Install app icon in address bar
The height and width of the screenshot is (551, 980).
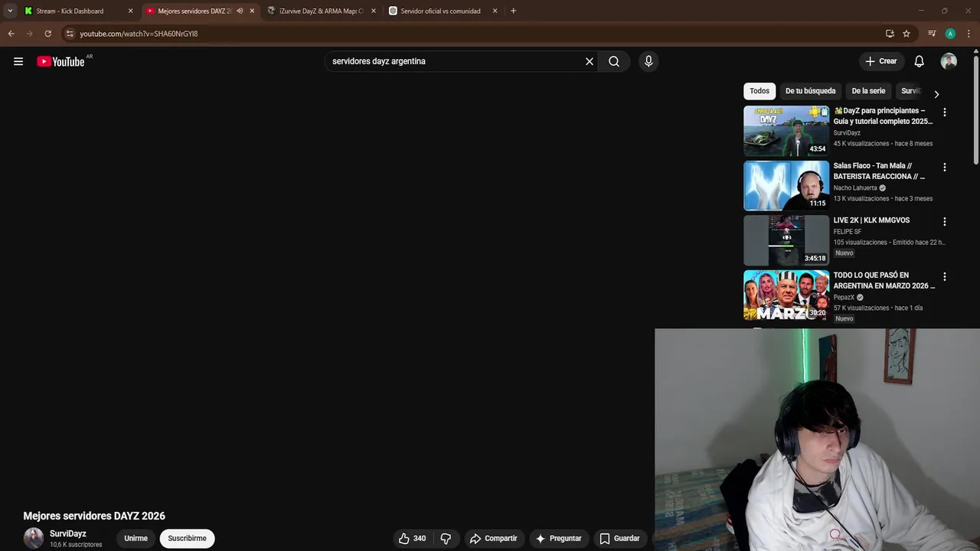pos(890,34)
